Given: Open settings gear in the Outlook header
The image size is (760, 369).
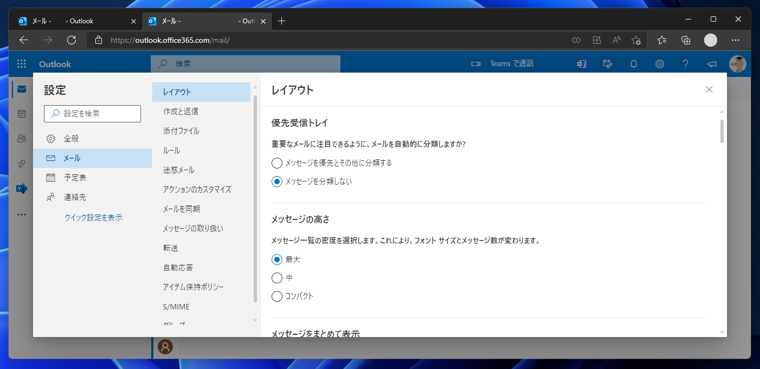Looking at the screenshot, I should click(659, 64).
